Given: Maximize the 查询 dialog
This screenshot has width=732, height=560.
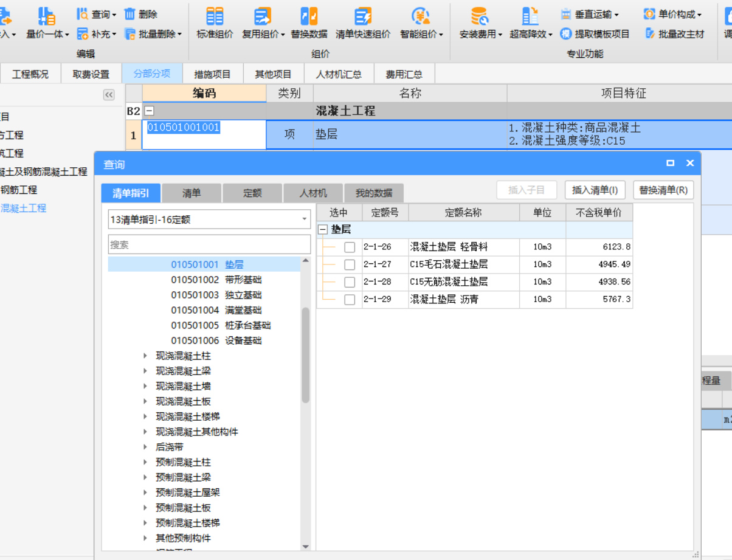Looking at the screenshot, I should pos(671,163).
